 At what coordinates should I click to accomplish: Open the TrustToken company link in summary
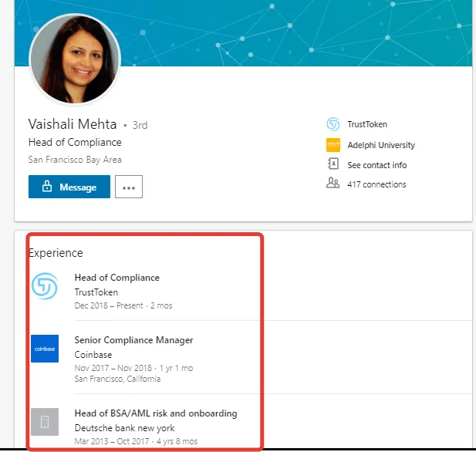point(367,124)
